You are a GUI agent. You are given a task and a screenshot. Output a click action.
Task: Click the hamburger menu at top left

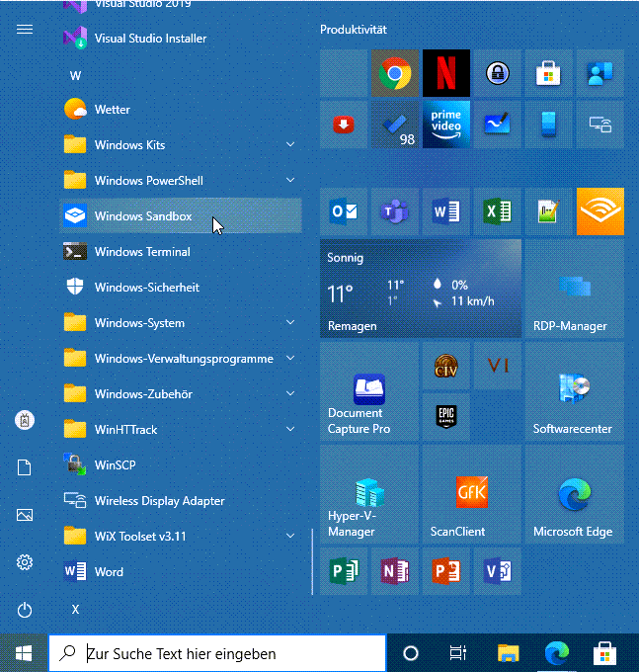[x=25, y=29]
